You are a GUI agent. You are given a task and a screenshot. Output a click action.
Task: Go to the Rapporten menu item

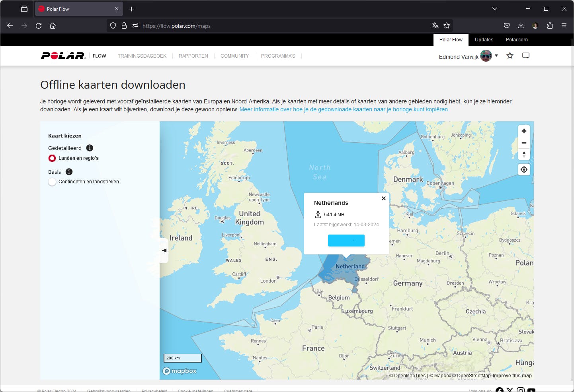coord(193,56)
